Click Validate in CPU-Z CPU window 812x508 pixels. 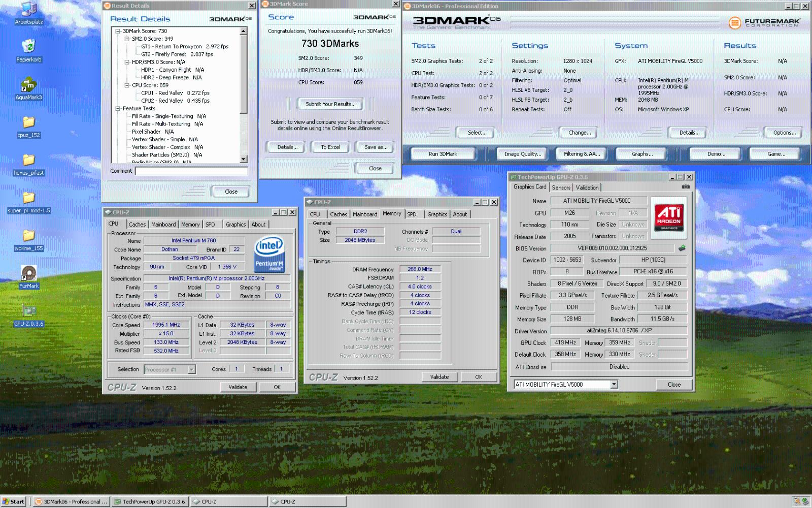click(x=238, y=387)
